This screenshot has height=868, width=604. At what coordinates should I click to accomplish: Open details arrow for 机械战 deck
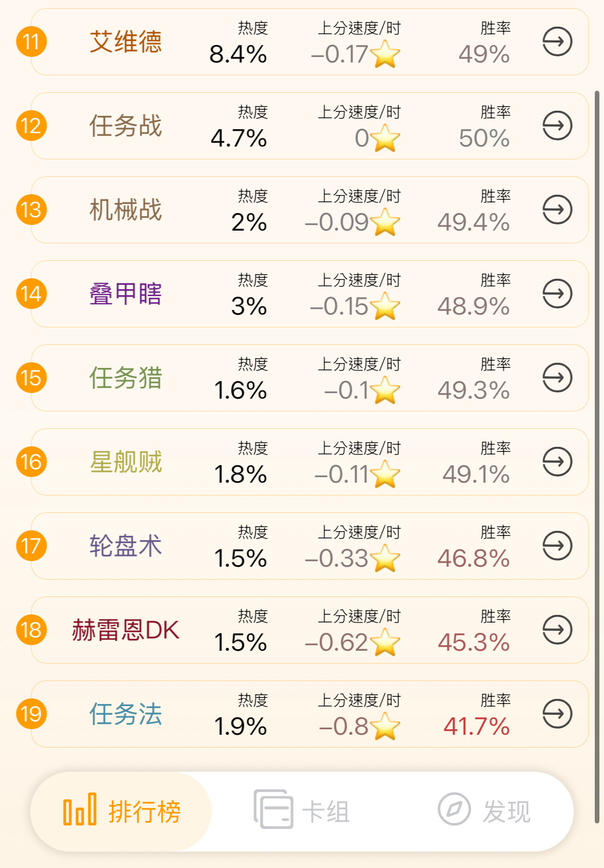click(557, 210)
